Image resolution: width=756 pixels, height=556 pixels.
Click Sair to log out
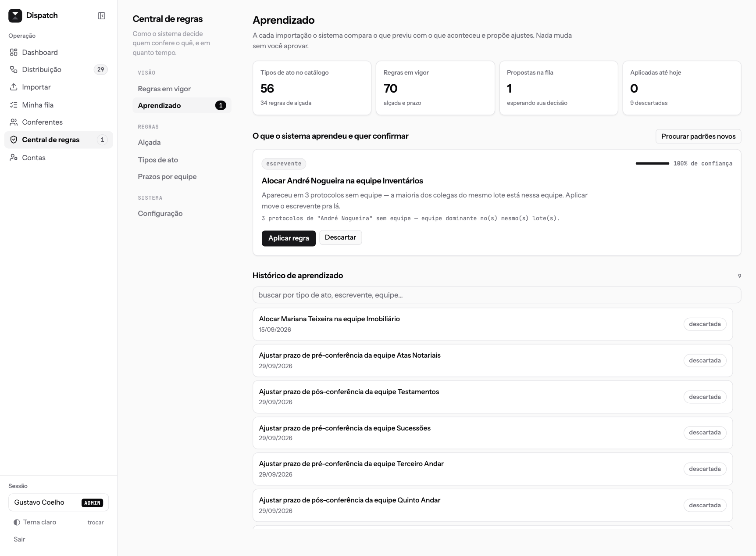pyautogui.click(x=19, y=539)
